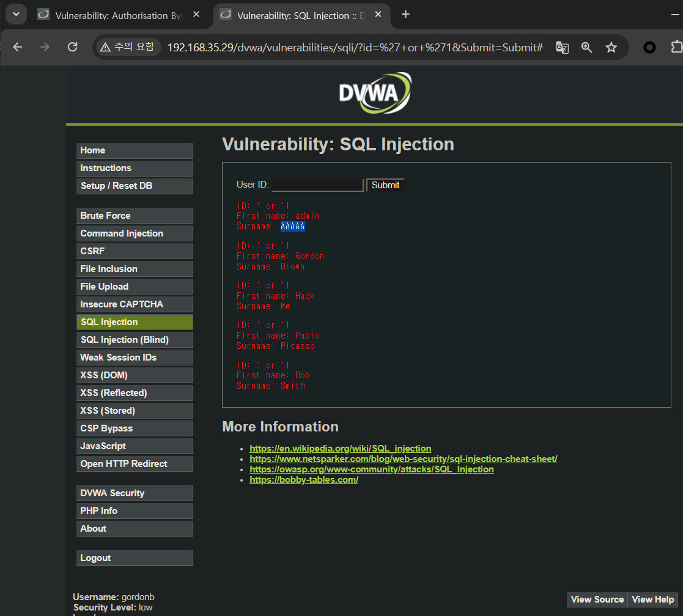Open the CSRF module
Screen dimensions: 683x616
(135, 252)
